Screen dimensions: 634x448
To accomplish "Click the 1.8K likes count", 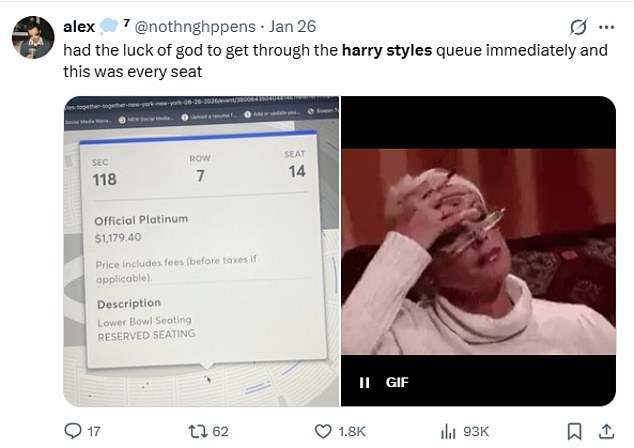I will (352, 431).
